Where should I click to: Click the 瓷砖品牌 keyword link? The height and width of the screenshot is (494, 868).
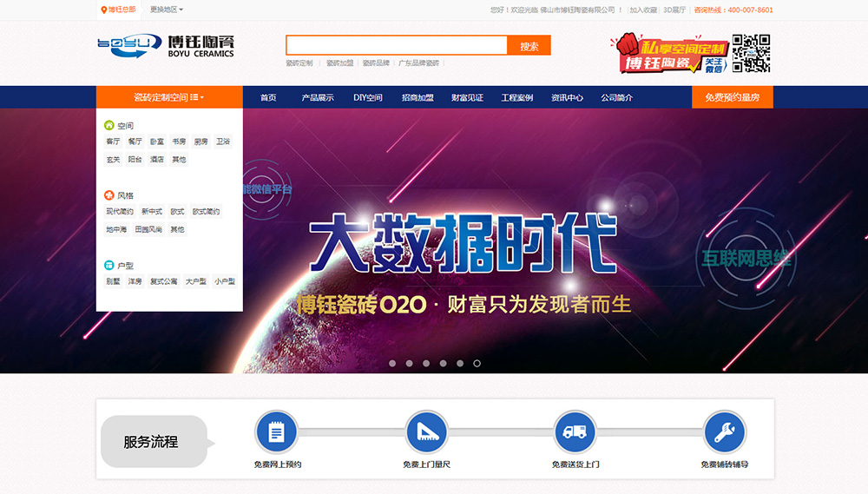(x=376, y=63)
